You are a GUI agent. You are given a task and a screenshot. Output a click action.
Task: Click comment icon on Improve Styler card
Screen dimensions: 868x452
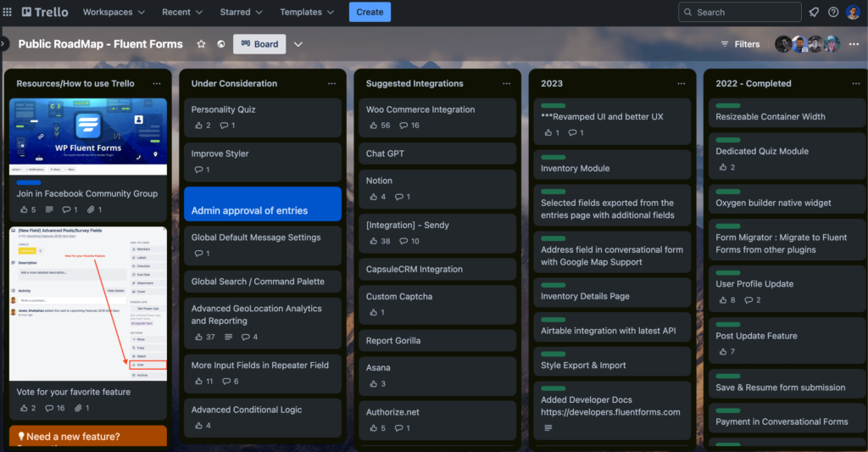pyautogui.click(x=198, y=170)
